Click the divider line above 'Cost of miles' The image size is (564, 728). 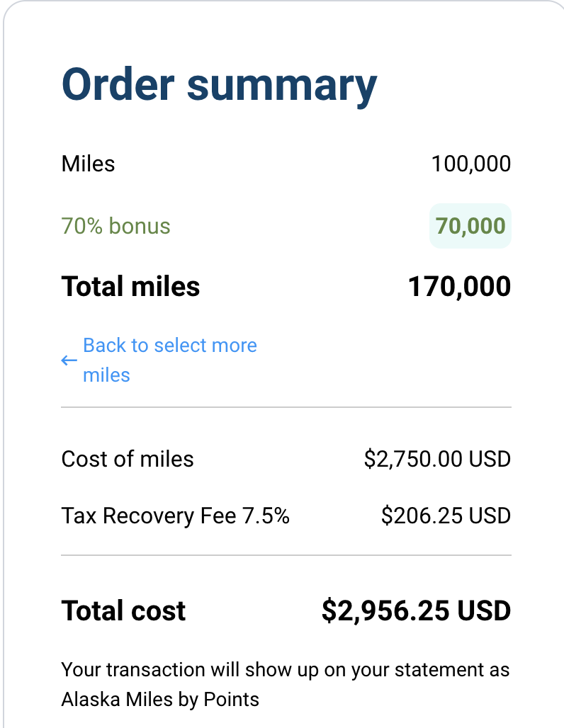(286, 408)
